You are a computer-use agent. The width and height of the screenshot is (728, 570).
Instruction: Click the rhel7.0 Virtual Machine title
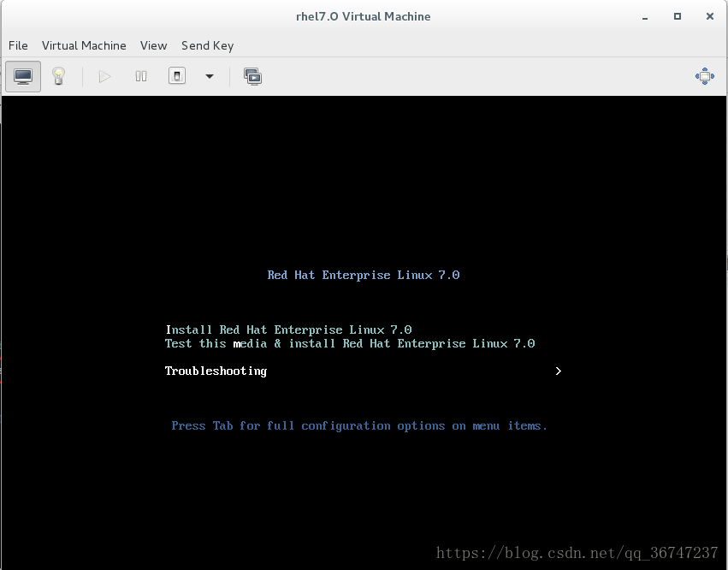[x=363, y=17]
